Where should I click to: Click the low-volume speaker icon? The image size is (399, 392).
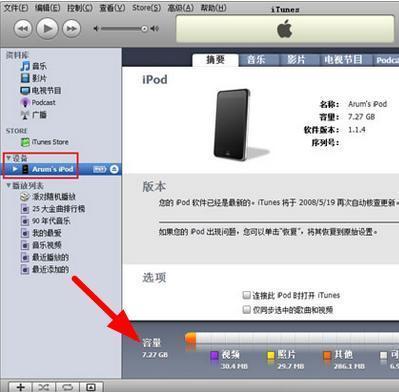tap(96, 29)
